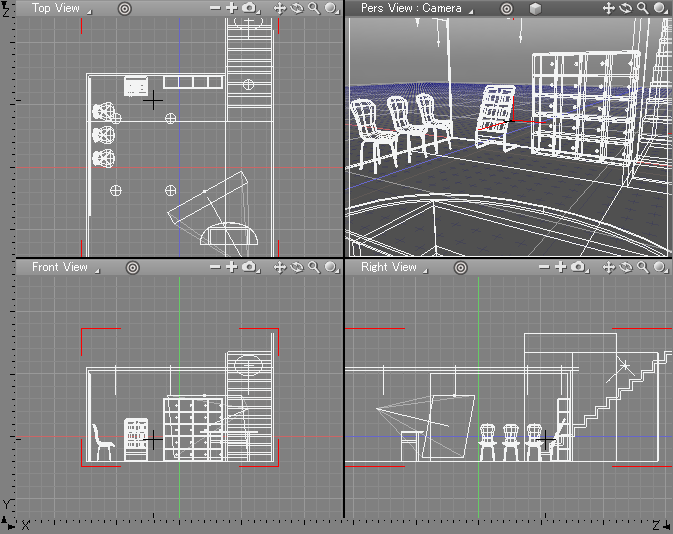Select the rotate tool in Pers View
Viewport: 673px width, 534px height.
[x=625, y=8]
